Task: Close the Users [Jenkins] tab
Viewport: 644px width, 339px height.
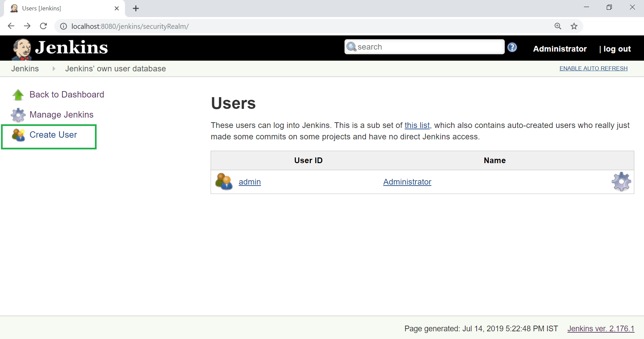Action: (117, 8)
